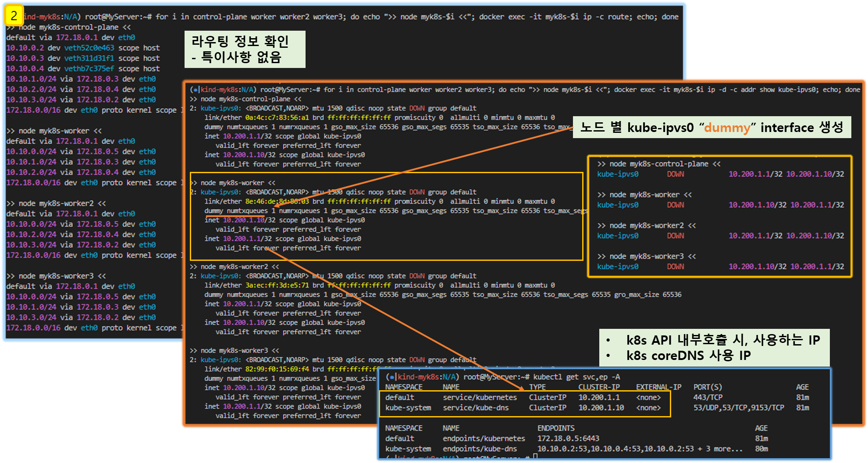Click the service/kube-dns name cell
This screenshot has width=868, height=463.
(x=476, y=408)
